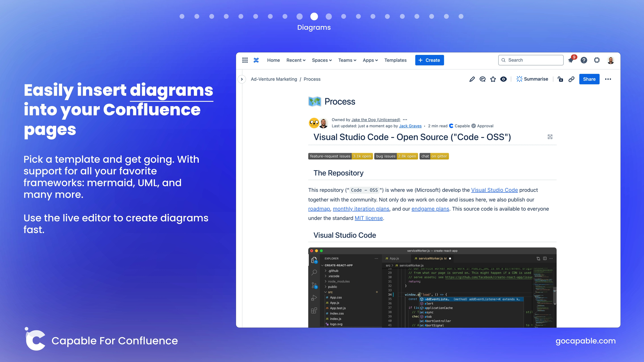This screenshot has height=362, width=644.
Task: Open the Teams dropdown
Action: pyautogui.click(x=347, y=60)
